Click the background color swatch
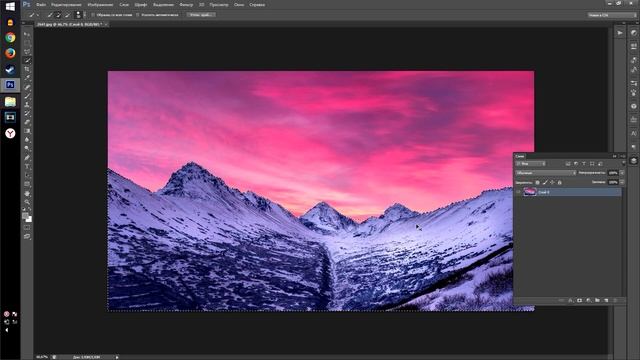Viewport: 640px width, 360px height. pos(29,219)
